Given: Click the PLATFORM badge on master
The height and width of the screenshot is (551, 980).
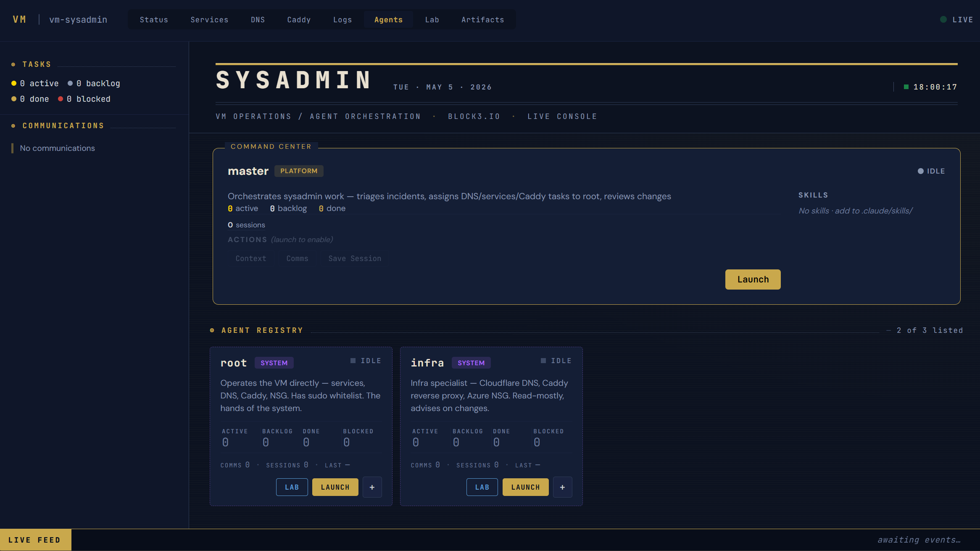Looking at the screenshot, I should (299, 171).
